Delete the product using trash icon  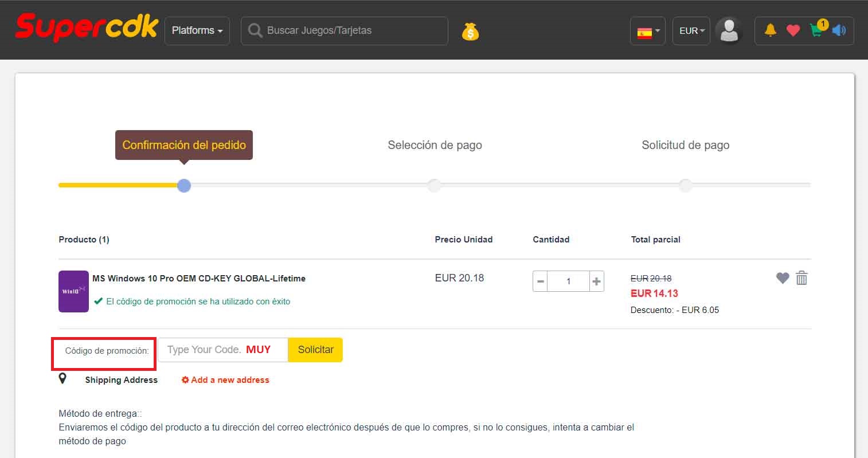[x=801, y=278]
